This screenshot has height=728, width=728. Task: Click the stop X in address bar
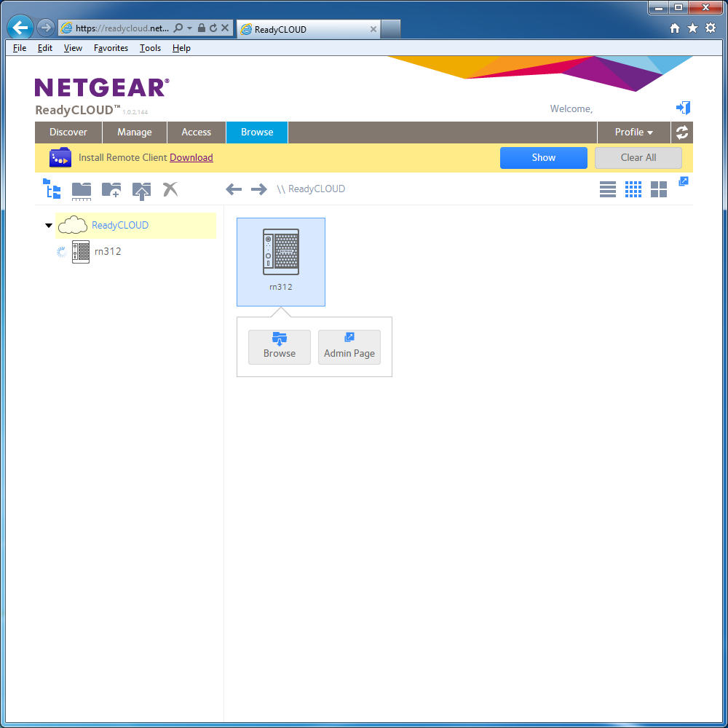(x=225, y=28)
